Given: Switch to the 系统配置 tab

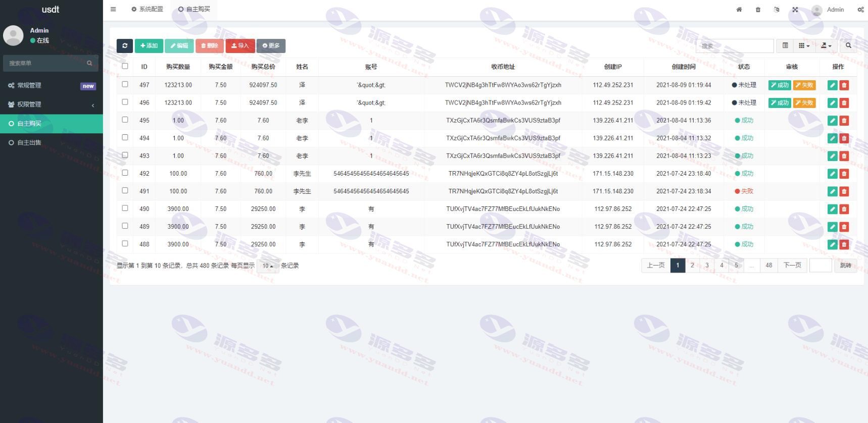Looking at the screenshot, I should 147,10.
